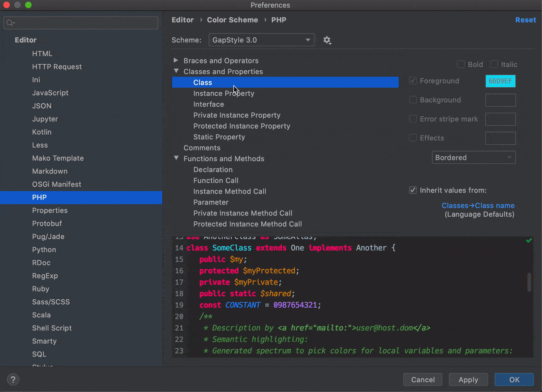Collapse the Classes and Properties group
542x392 pixels.
point(176,72)
